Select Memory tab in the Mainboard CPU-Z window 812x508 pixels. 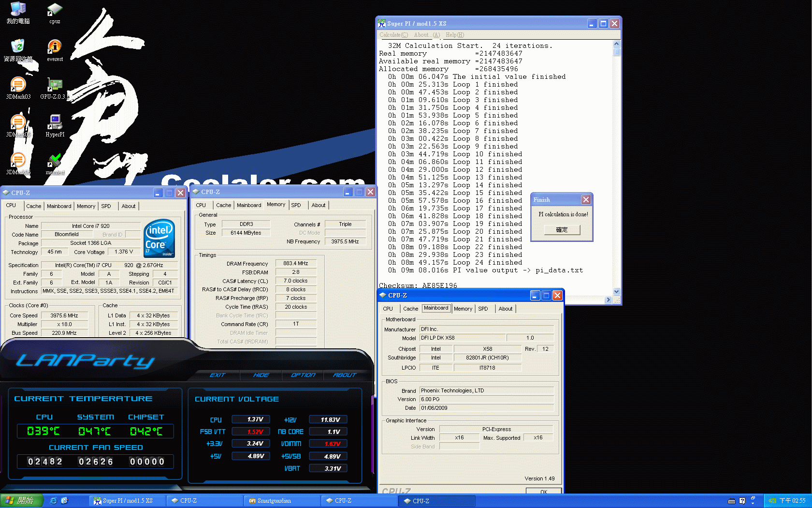click(463, 309)
